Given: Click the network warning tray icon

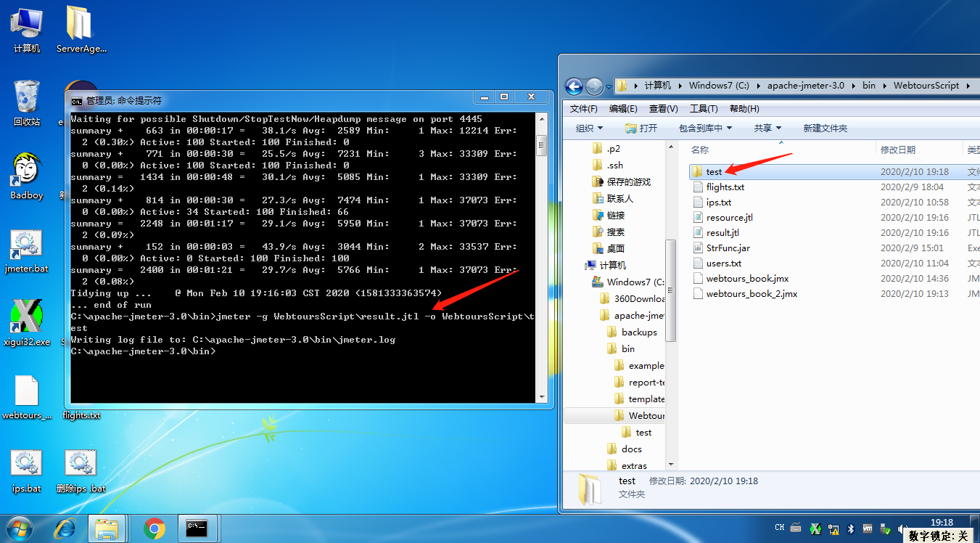Looking at the screenshot, I should [833, 528].
